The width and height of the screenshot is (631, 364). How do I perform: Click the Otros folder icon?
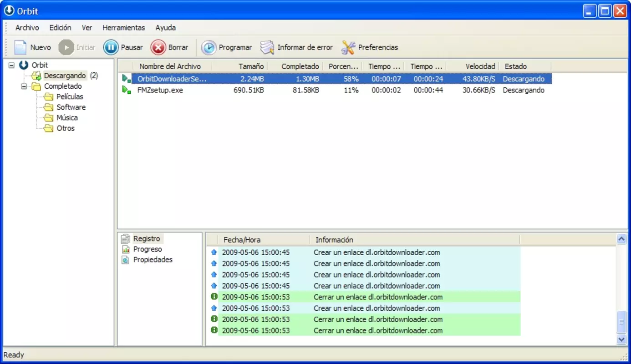(49, 128)
